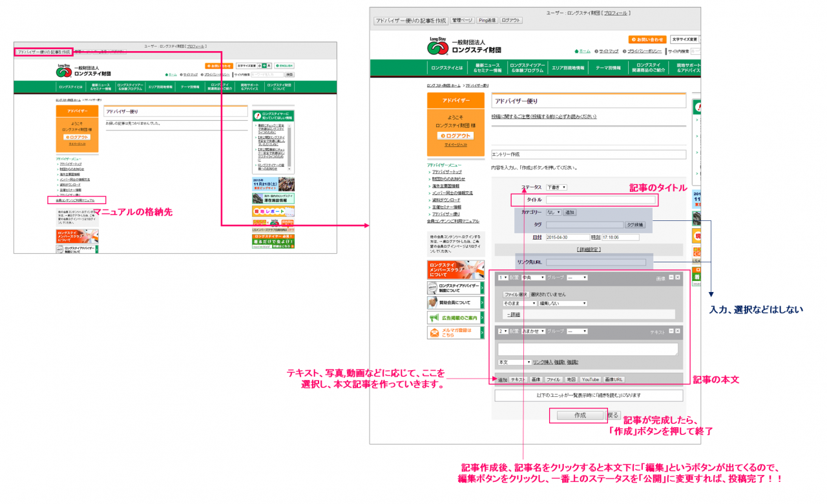This screenshot has height=504, width=827.
Task: Add a YouTube unit
Action: 591,380
